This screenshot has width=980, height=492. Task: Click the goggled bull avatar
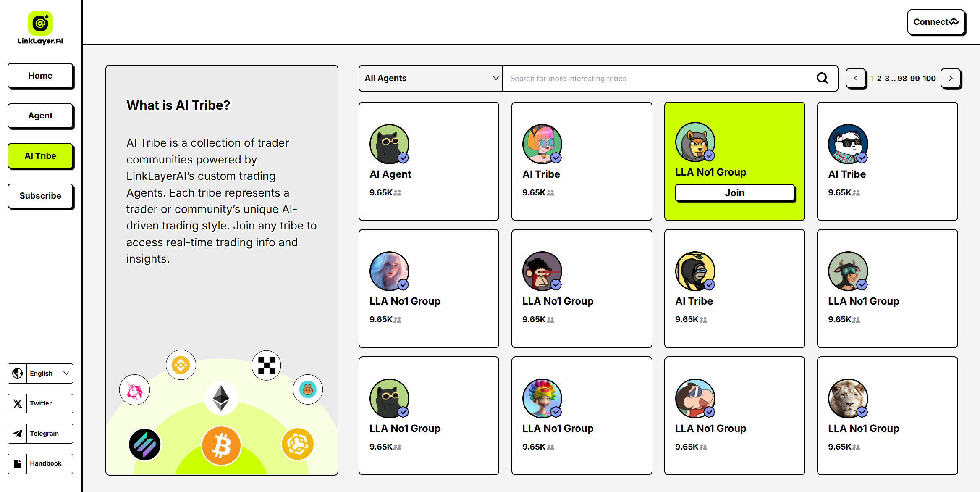pyautogui.click(x=848, y=271)
